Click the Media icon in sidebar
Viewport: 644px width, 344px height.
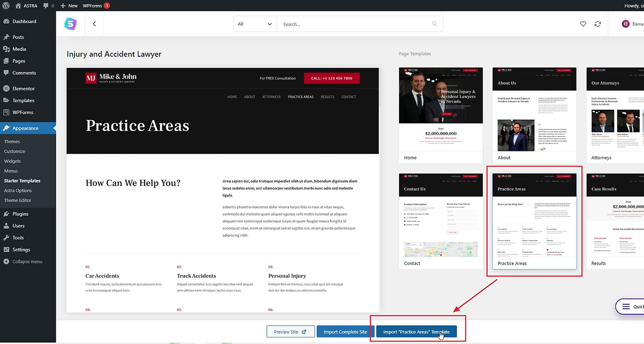[7, 49]
